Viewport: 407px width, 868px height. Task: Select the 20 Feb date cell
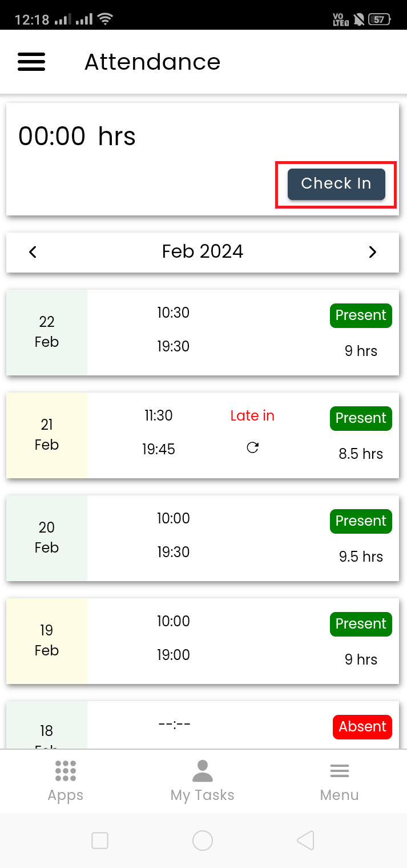[x=47, y=537]
